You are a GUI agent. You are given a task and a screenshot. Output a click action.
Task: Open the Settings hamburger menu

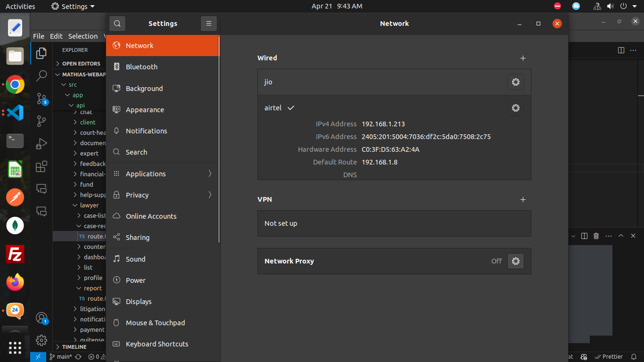(x=208, y=24)
